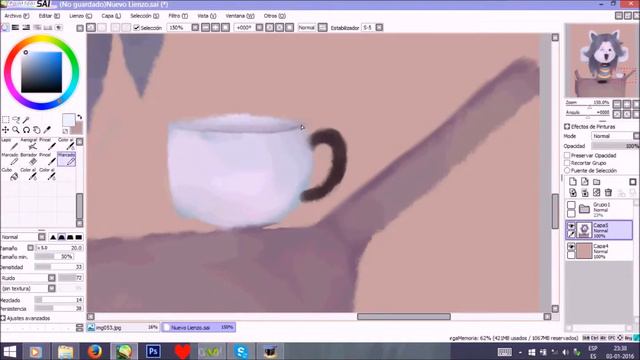Select the hand pan tool

point(37,130)
